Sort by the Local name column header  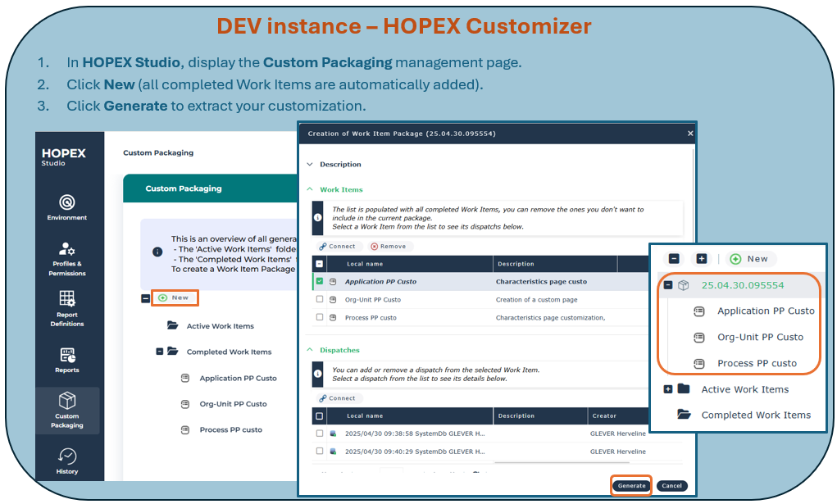point(365,264)
